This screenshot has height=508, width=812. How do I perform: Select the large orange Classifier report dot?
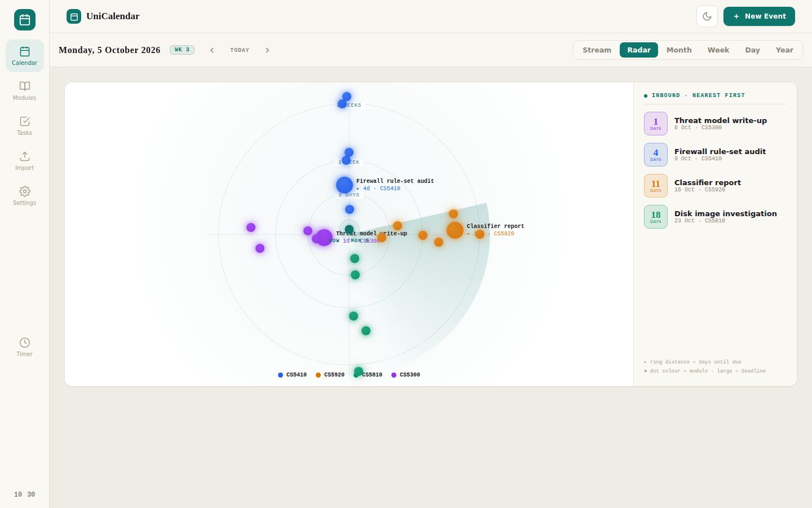click(455, 230)
